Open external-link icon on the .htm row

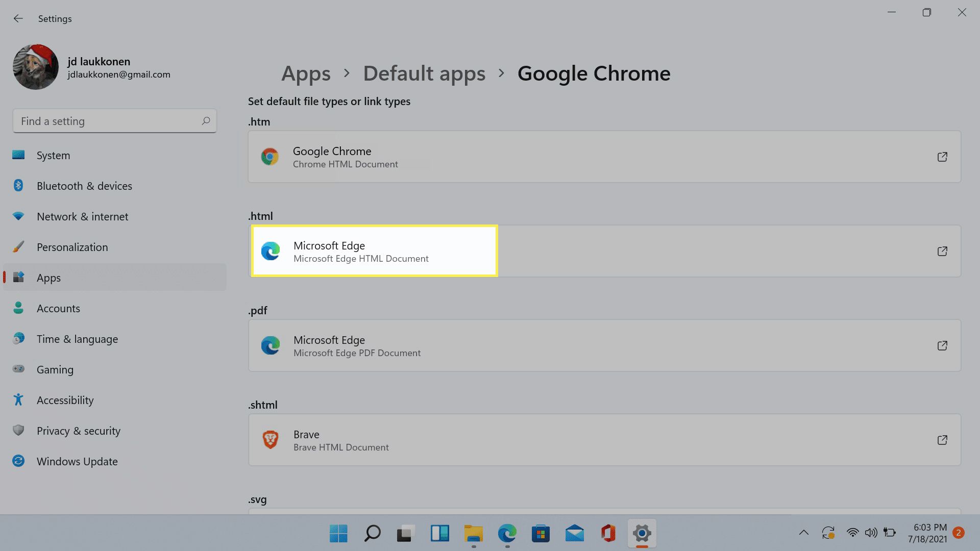point(942,157)
